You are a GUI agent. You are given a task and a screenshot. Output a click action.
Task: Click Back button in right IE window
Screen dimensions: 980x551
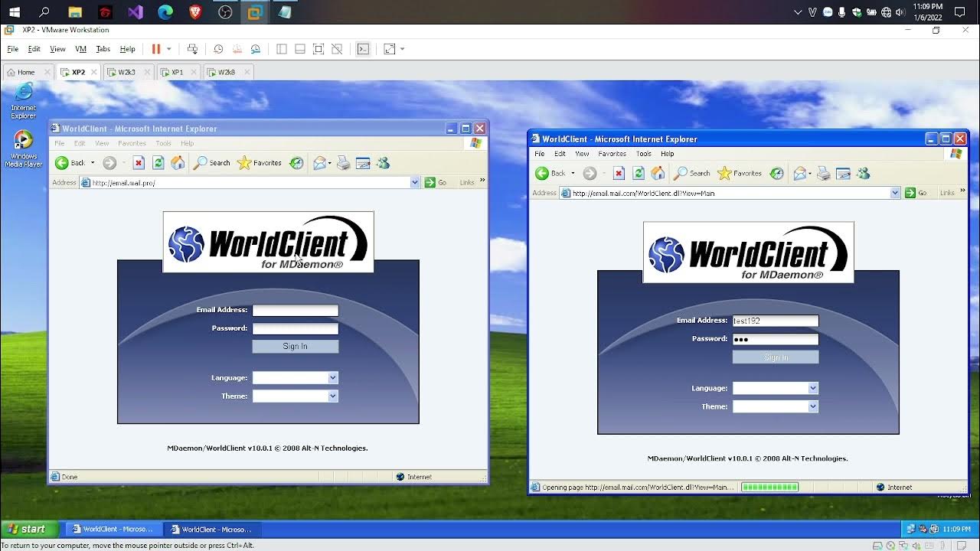pos(550,174)
